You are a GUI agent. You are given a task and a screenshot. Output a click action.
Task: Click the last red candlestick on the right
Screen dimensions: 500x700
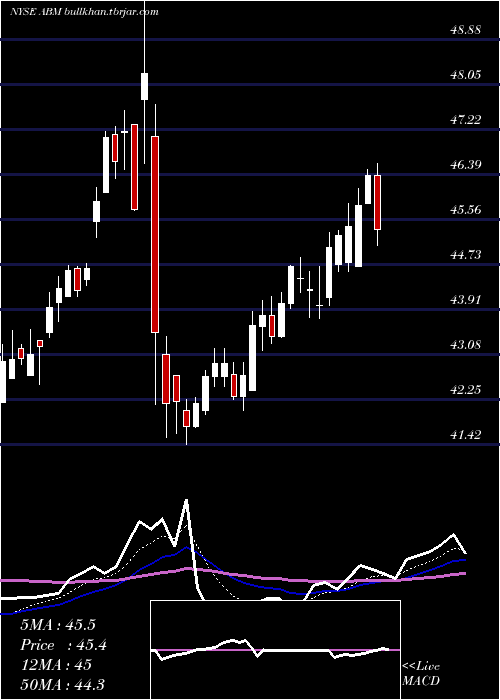click(x=377, y=203)
